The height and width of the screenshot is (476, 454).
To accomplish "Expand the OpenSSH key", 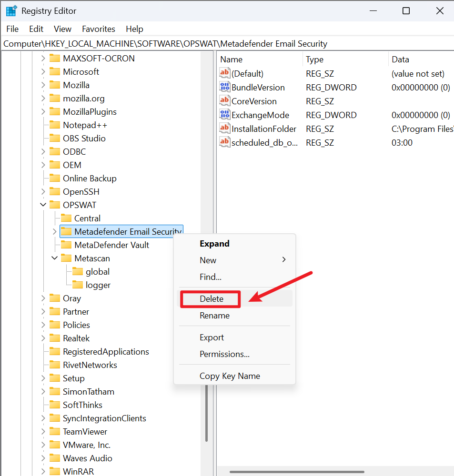I will coord(43,192).
